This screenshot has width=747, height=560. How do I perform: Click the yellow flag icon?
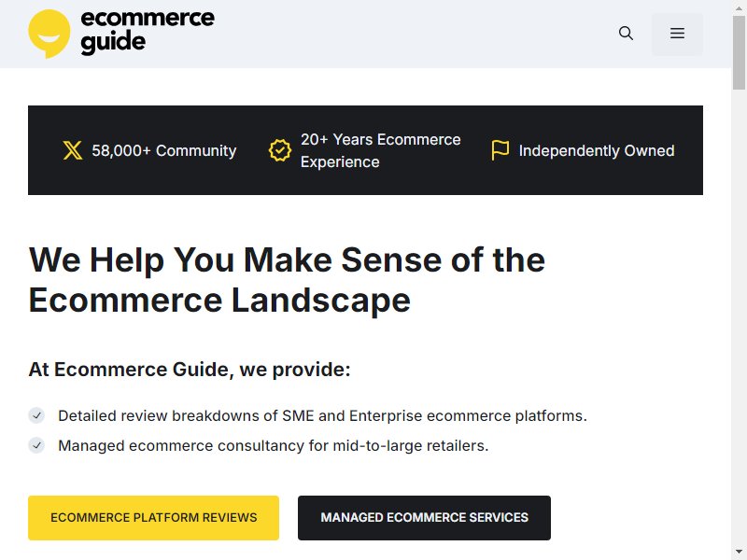500,150
